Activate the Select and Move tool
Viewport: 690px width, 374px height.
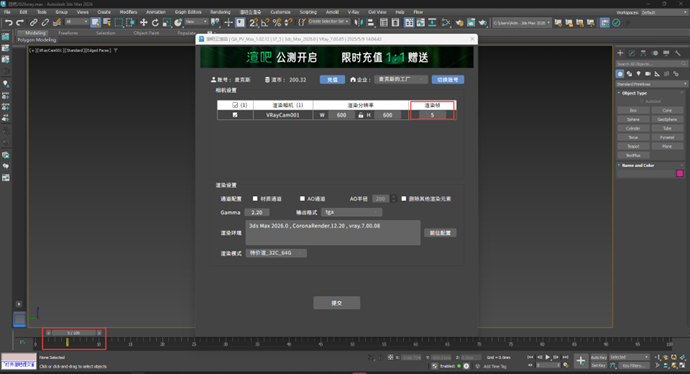click(143, 22)
